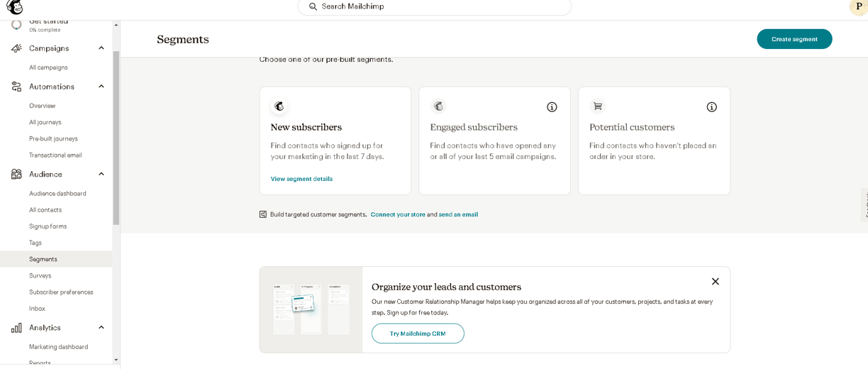
Task: Open All contacts
Action: [x=45, y=210]
